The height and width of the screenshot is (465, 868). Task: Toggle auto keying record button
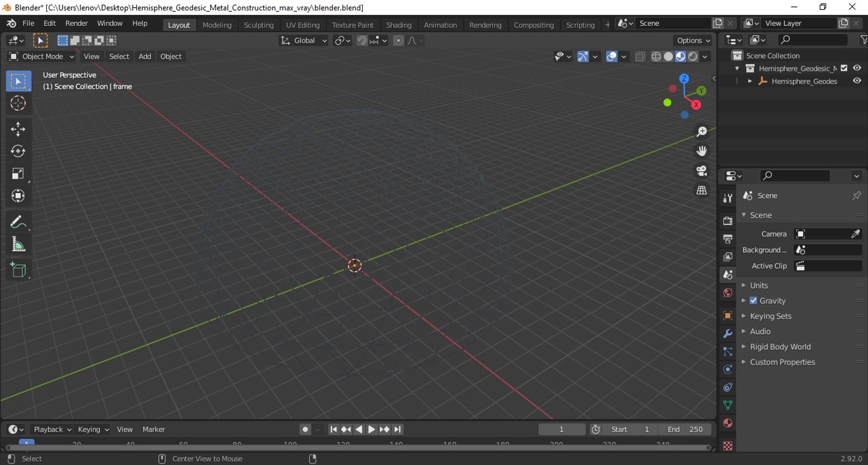305,429
